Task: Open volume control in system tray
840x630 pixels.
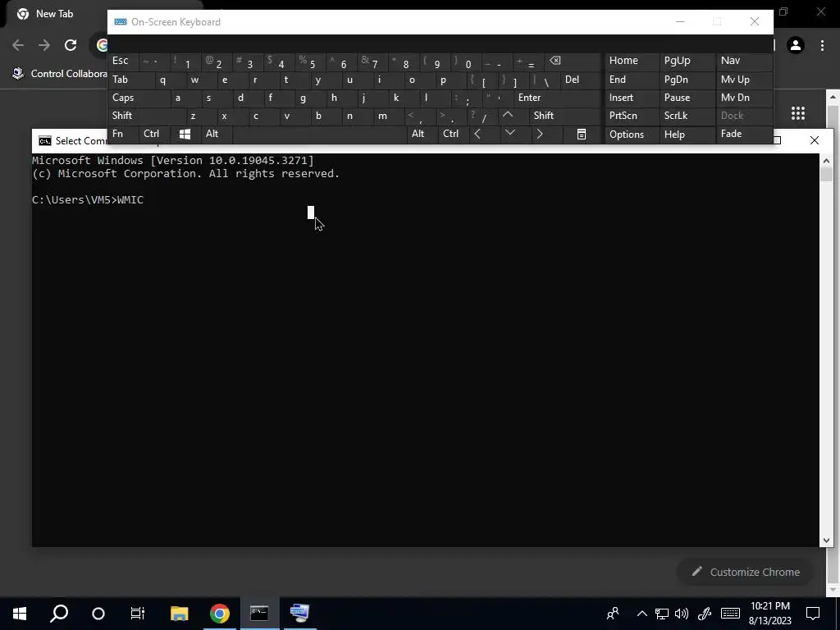Action: pos(682,614)
